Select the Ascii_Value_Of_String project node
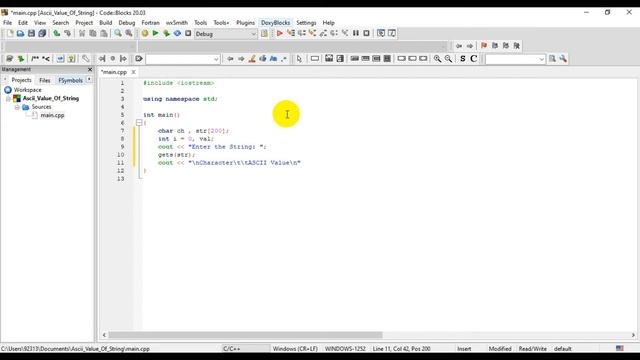 click(x=51, y=98)
